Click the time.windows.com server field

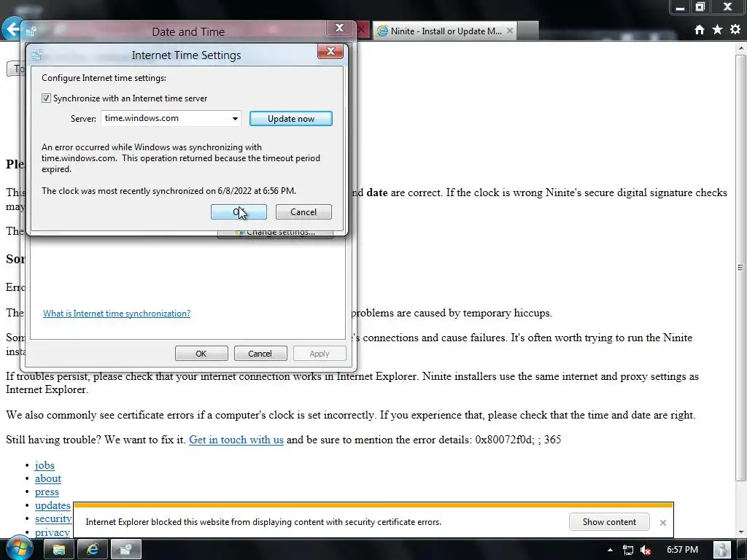coord(171,119)
